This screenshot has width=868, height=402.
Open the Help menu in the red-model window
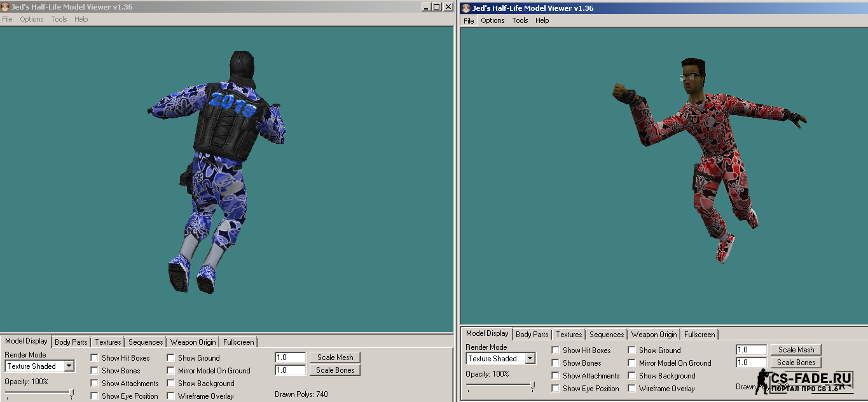click(x=542, y=20)
